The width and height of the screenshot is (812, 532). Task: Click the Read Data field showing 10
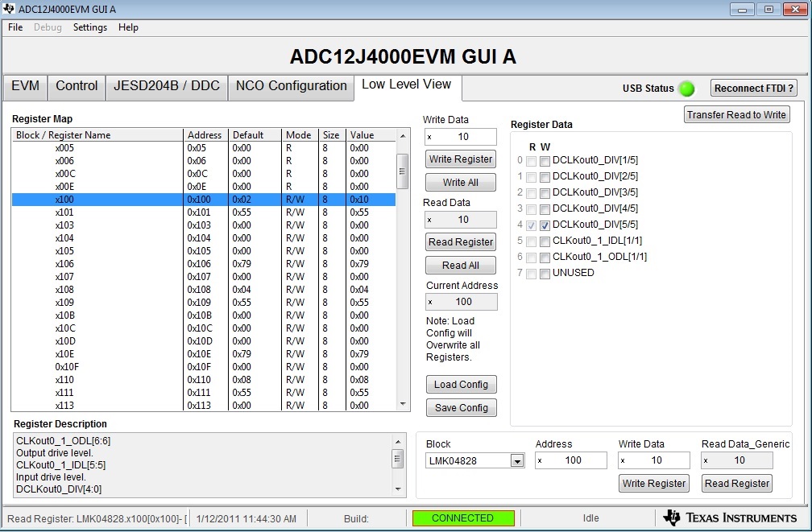click(461, 220)
